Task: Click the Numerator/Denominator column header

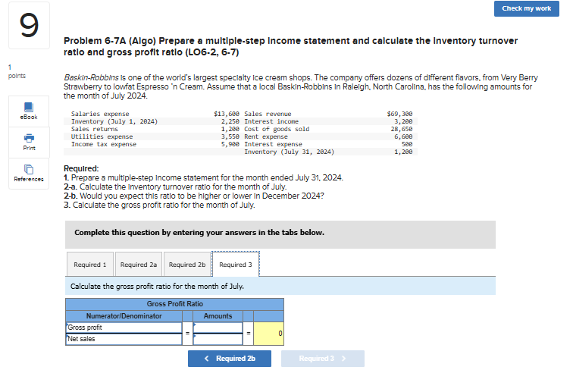Action: tap(124, 316)
